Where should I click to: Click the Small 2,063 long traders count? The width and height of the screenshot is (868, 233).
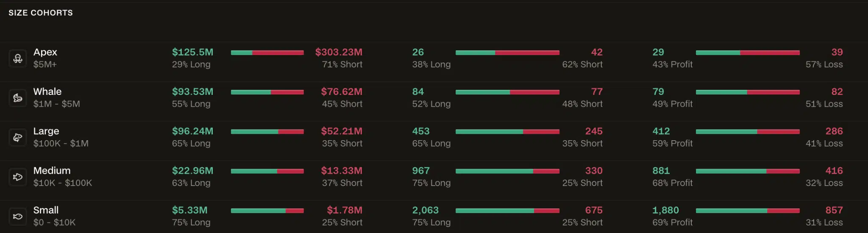[426, 210]
